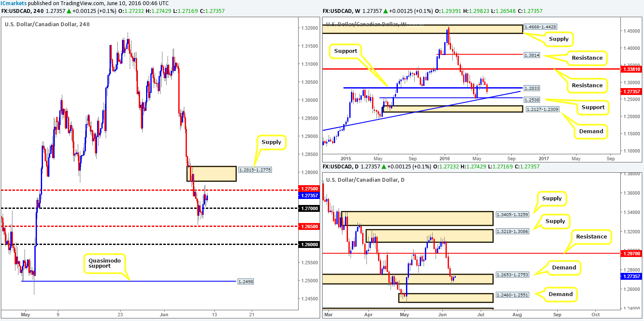Select Resistance callout on daily chart
This screenshot has width=644, height=321.
pos(592,237)
